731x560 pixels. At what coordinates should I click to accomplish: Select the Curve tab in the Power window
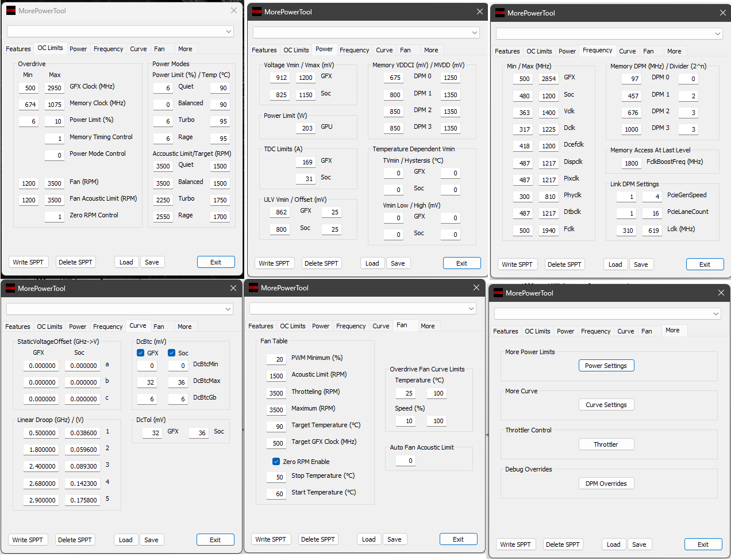pyautogui.click(x=384, y=50)
